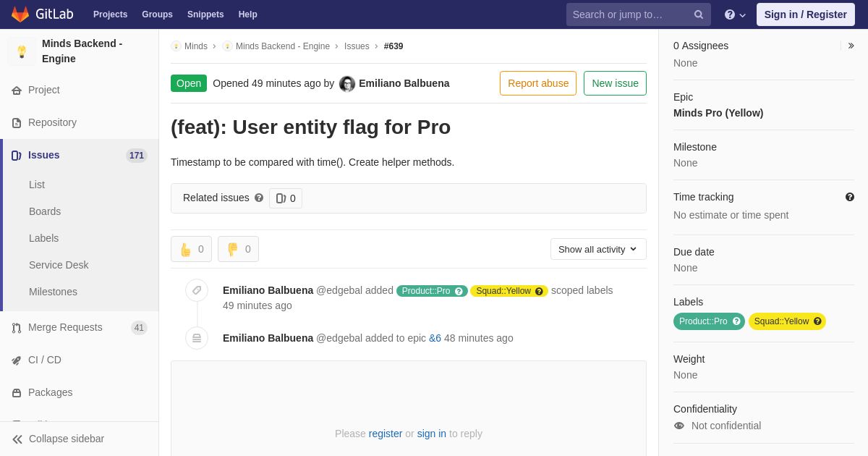Open the Help question mark menu
This screenshot has height=456, width=868.
tap(735, 14)
